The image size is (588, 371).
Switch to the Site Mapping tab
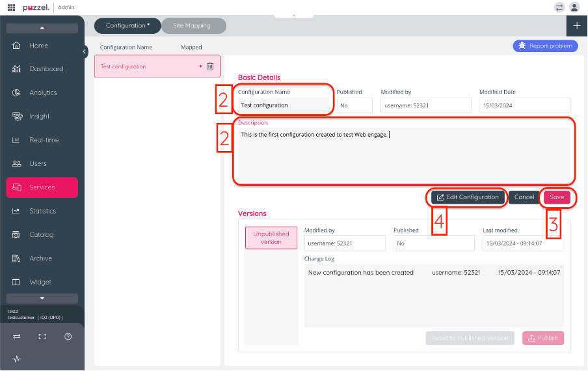pyautogui.click(x=192, y=26)
